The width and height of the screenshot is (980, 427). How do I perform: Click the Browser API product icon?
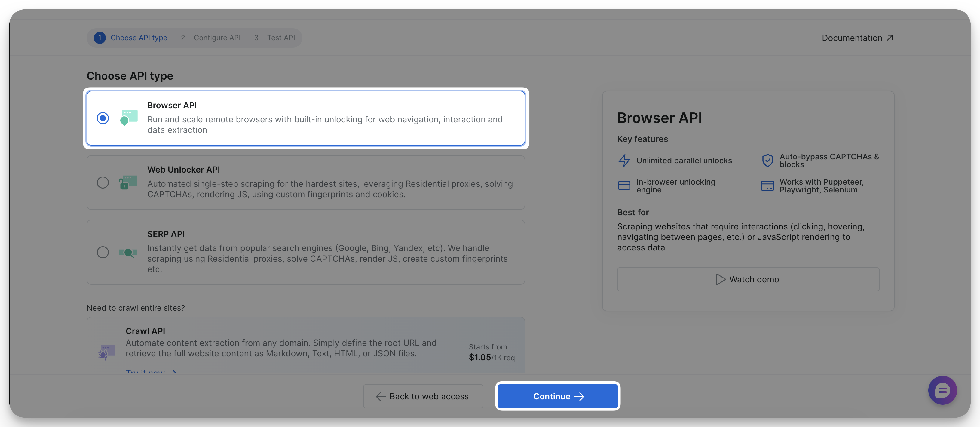pos(129,118)
